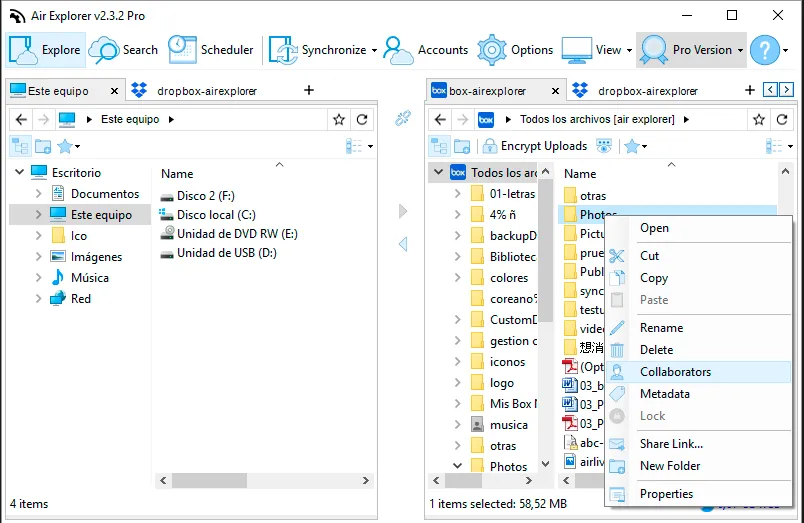Close the box-airexplorer tab
Image resolution: width=804 pixels, height=523 pixels.
[x=555, y=91]
